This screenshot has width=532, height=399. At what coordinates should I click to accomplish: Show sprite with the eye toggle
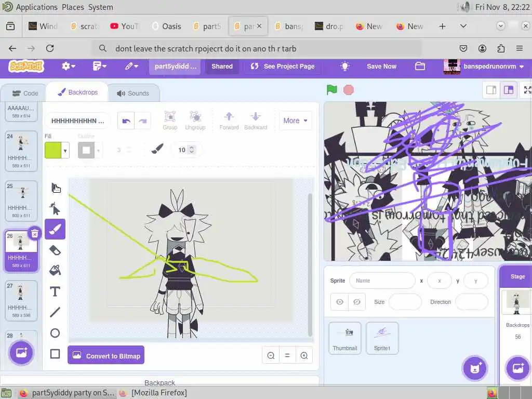340,302
